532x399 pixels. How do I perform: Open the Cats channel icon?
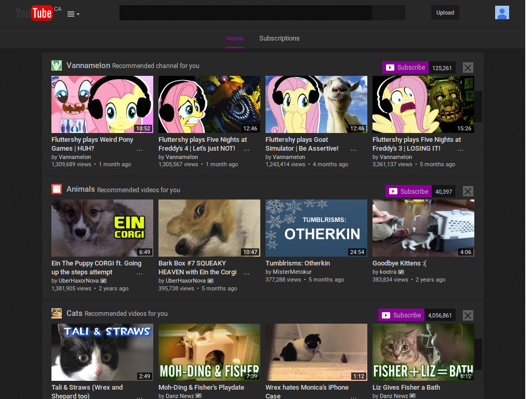tap(57, 313)
